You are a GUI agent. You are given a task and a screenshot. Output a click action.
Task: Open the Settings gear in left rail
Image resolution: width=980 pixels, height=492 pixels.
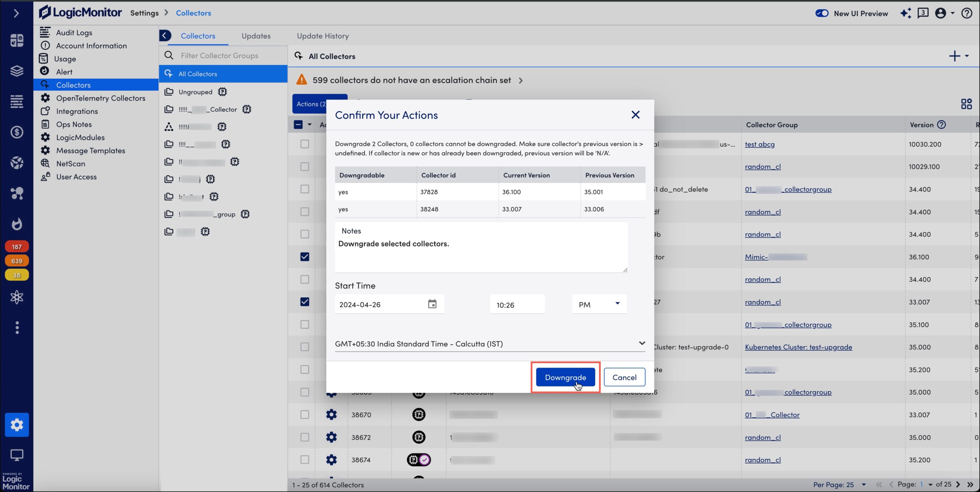click(16, 425)
